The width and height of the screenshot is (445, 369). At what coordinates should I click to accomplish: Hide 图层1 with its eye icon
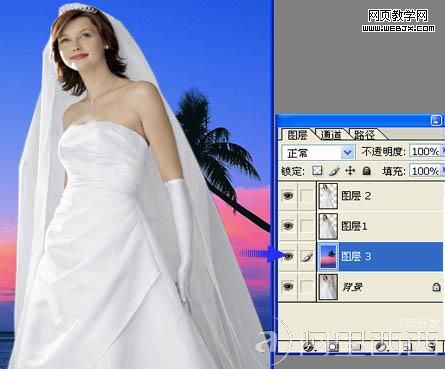tap(288, 226)
